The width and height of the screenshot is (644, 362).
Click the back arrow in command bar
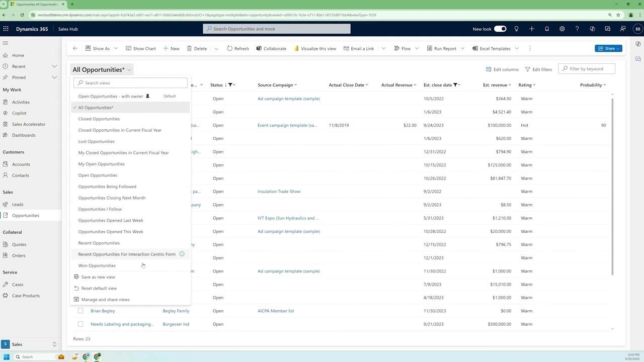tap(75, 48)
